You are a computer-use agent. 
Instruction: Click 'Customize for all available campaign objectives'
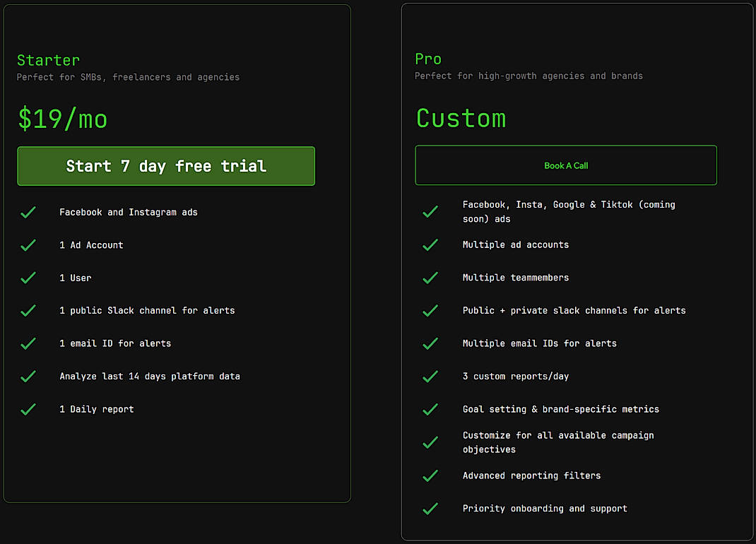pos(558,442)
